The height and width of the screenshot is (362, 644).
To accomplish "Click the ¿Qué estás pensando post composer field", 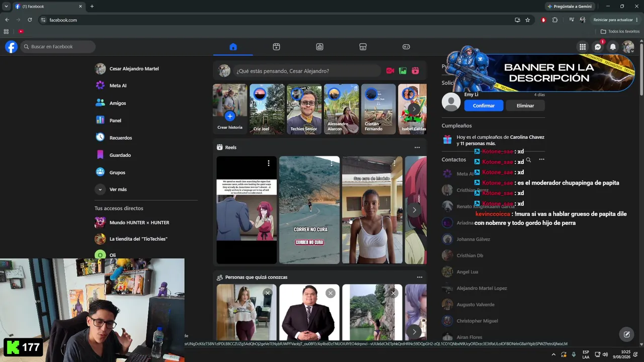I will [x=307, y=71].
